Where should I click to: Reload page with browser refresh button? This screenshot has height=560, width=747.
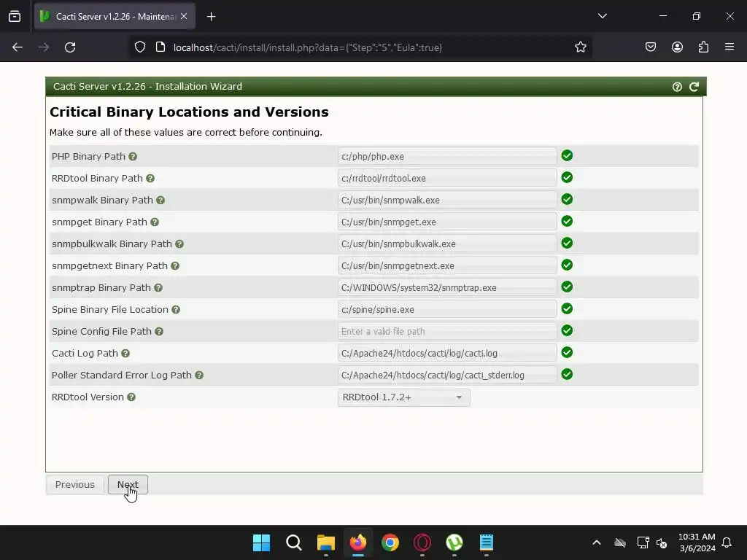pos(70,47)
